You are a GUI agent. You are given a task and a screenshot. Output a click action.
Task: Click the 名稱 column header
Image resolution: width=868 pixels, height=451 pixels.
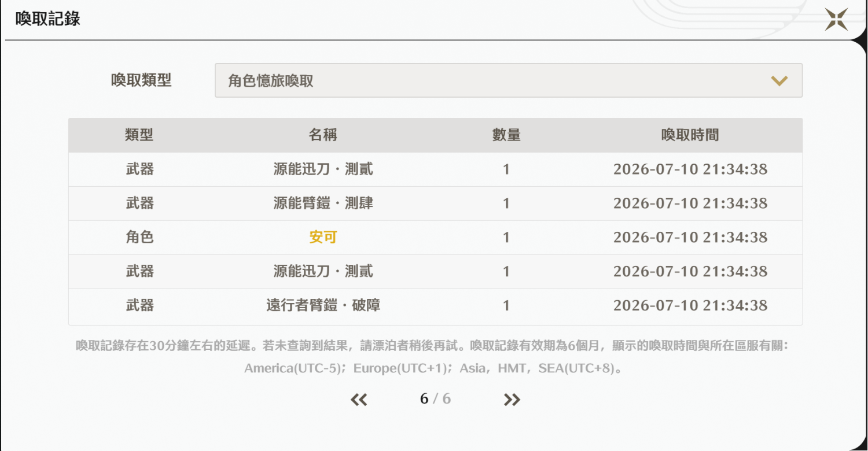coord(323,135)
